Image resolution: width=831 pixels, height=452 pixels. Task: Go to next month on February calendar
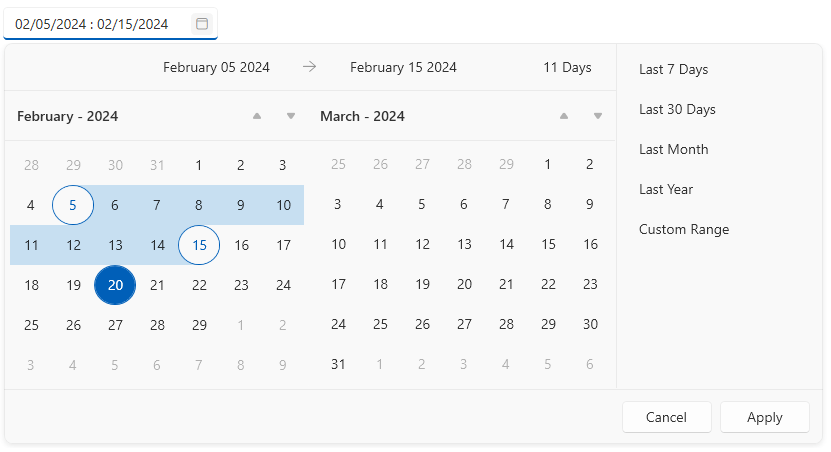pos(290,116)
